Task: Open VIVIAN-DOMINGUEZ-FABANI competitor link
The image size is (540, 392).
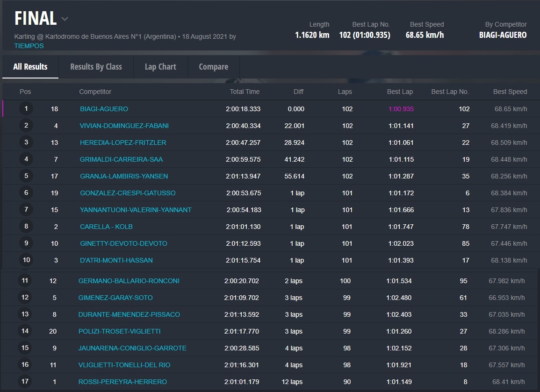Action: [x=124, y=126]
